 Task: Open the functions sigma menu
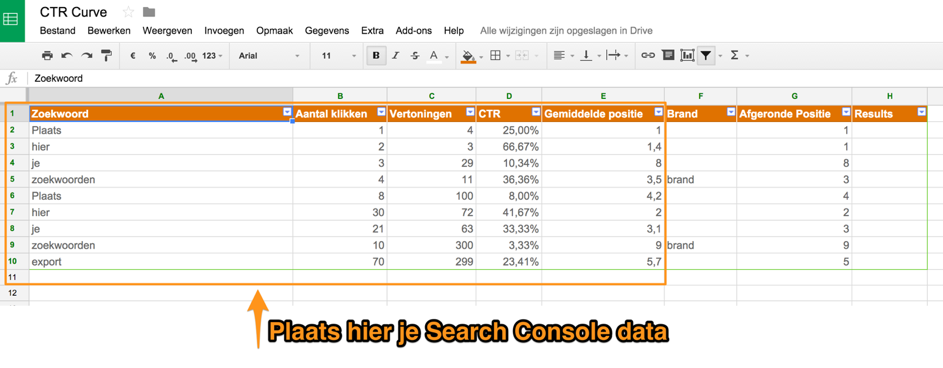[x=734, y=56]
